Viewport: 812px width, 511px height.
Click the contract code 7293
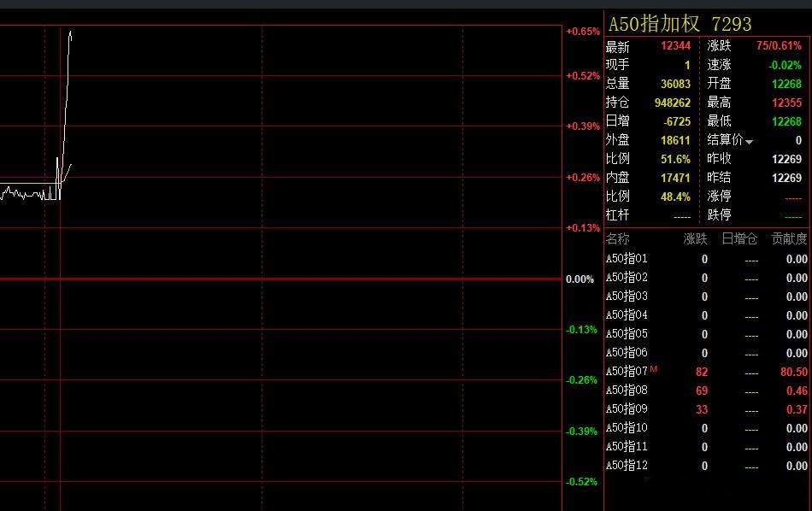731,24
